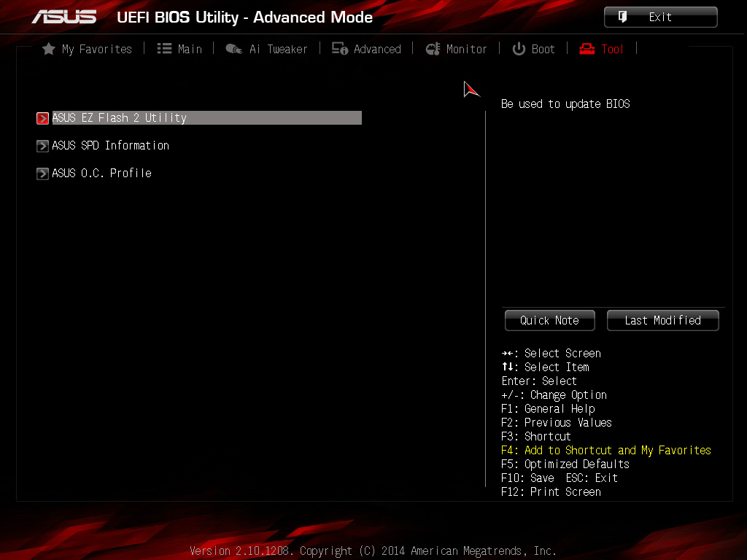Open the Quick Note button
This screenshot has width=747, height=560.
pos(550,321)
